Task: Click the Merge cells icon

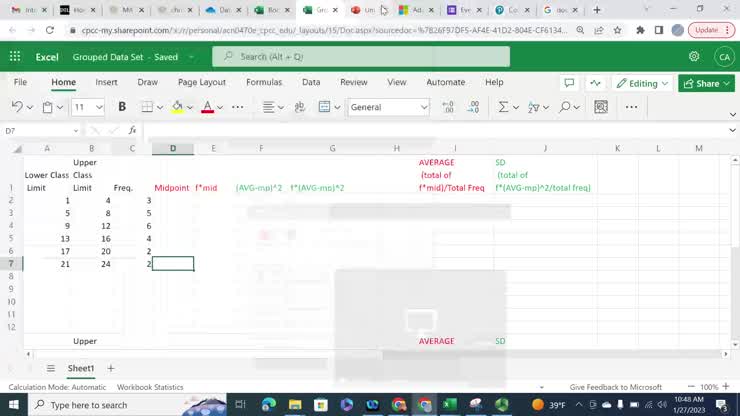Action: (324, 107)
